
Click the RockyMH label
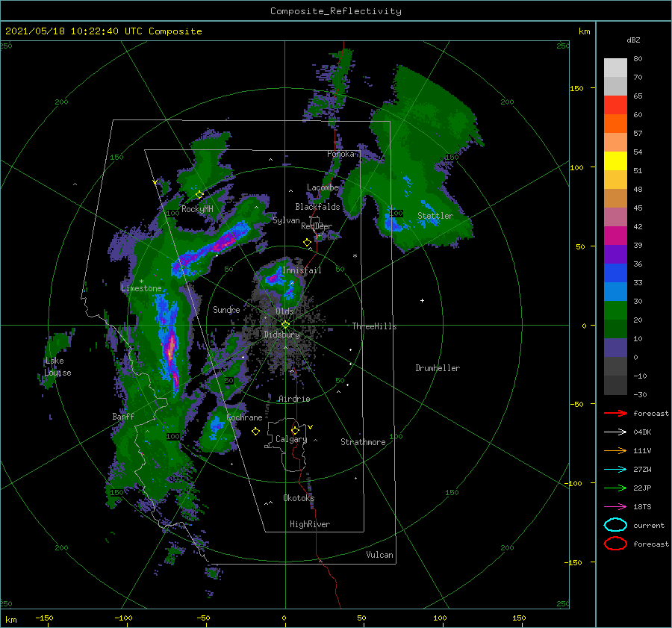click(x=197, y=209)
